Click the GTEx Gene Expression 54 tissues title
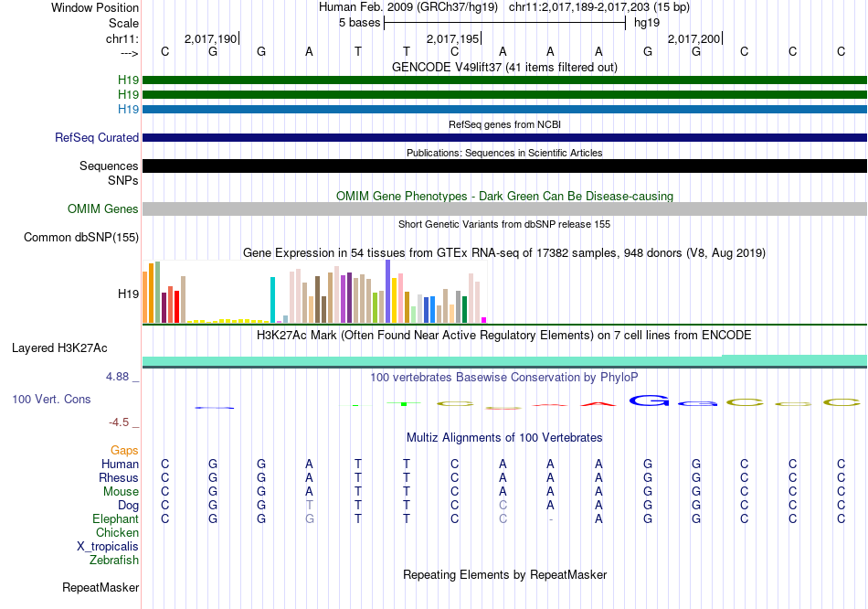868x609 pixels. [x=504, y=253]
